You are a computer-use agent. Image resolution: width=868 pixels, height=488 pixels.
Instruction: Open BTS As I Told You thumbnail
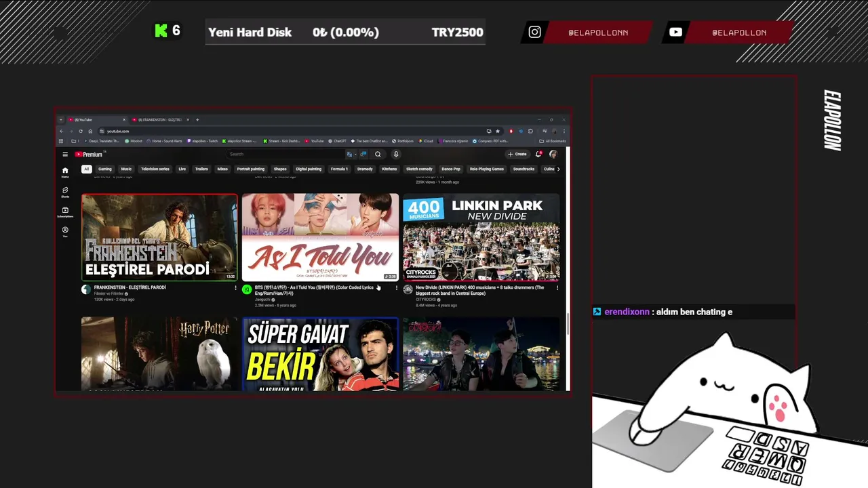[320, 238]
